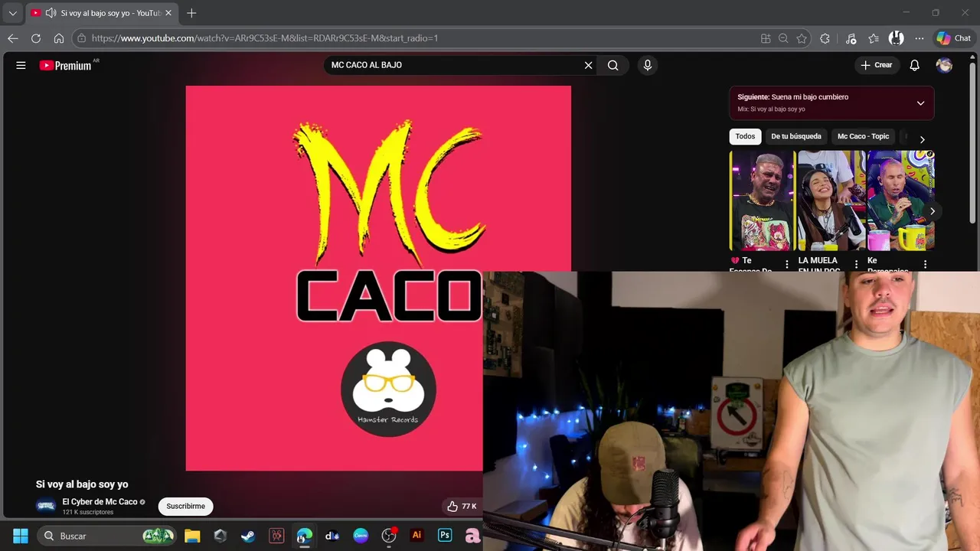This screenshot has height=551, width=980.
Task: Select the 'Mc Caco - Topic' chip
Action: [863, 136]
